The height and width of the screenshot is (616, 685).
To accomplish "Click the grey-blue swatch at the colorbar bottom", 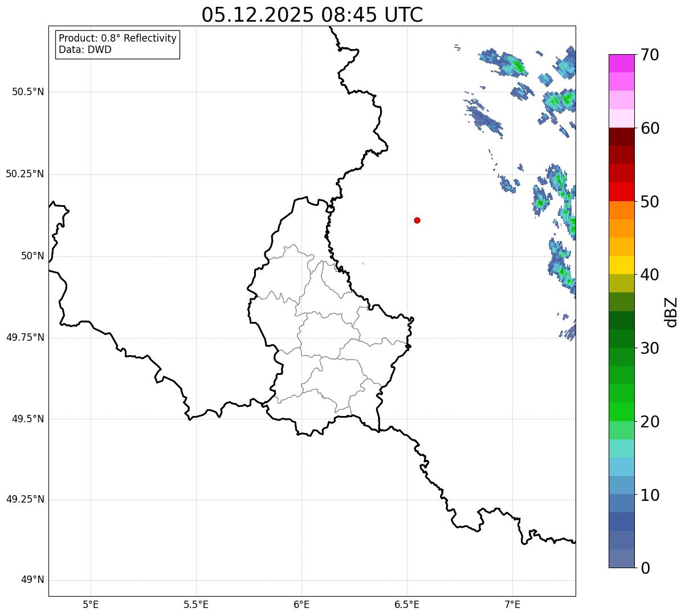I will point(621,558).
